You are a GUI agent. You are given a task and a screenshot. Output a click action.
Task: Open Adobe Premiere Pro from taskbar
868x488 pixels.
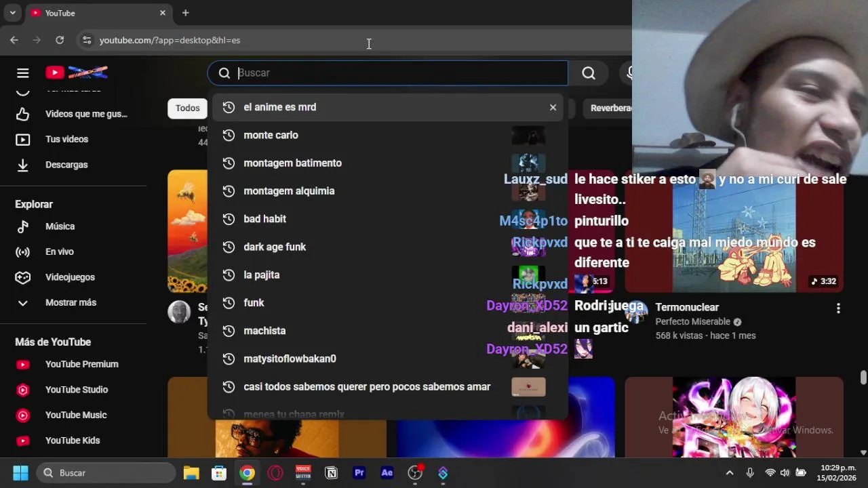click(359, 473)
